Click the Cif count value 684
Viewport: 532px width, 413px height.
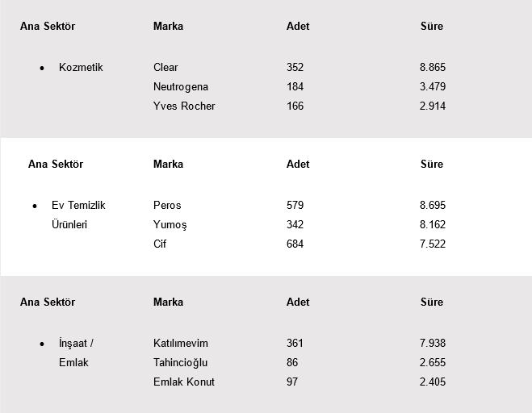pyautogui.click(x=295, y=244)
